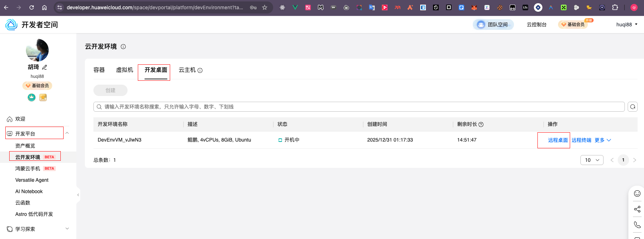Go back in browser history

6,7
